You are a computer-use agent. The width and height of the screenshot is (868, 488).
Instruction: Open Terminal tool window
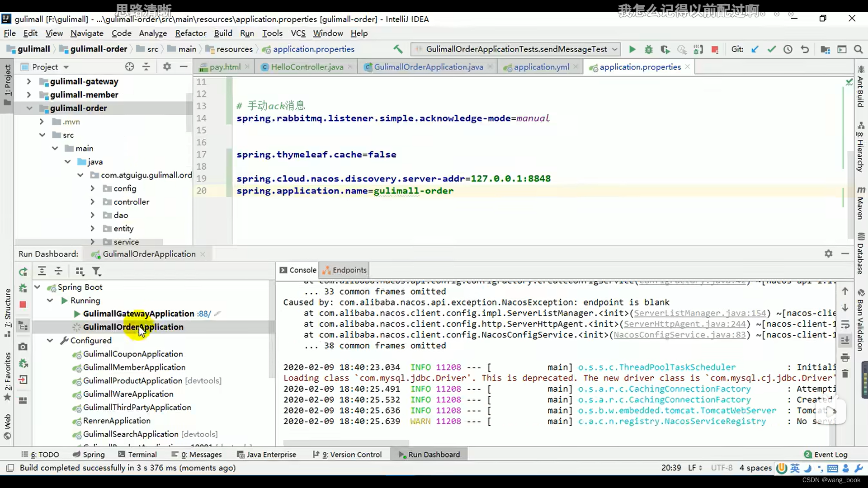[x=137, y=454]
